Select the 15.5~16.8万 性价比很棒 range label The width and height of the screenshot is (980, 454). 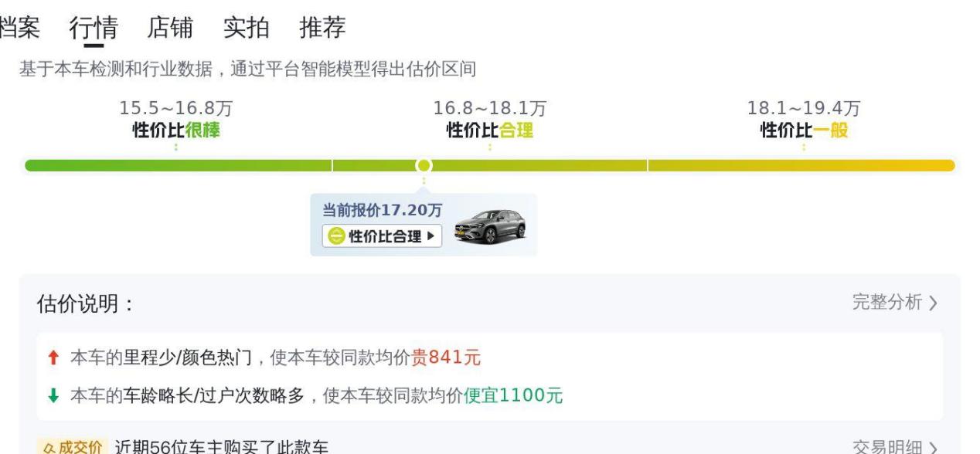[176, 120]
